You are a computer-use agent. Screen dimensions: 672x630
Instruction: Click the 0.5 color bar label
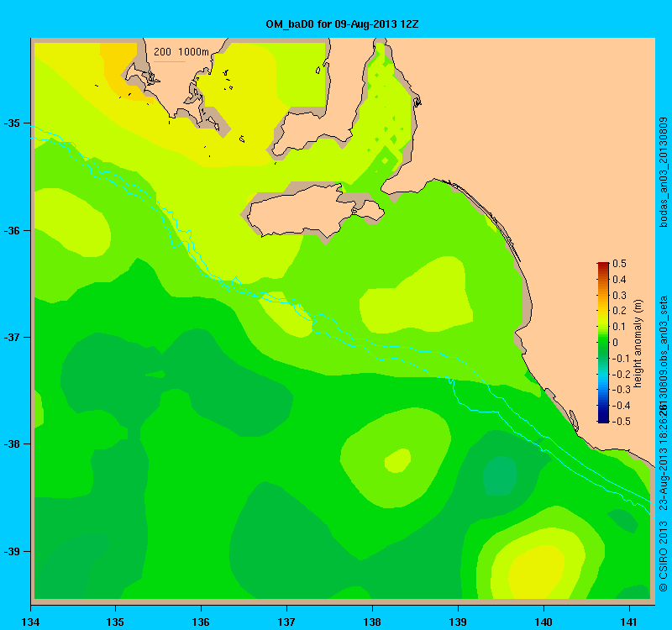point(619,264)
